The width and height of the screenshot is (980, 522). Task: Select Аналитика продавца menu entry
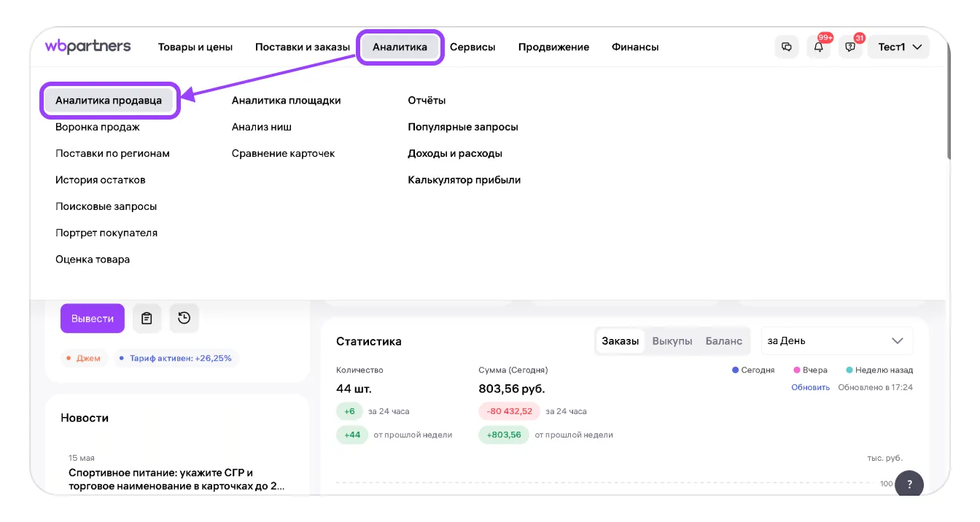tap(109, 101)
